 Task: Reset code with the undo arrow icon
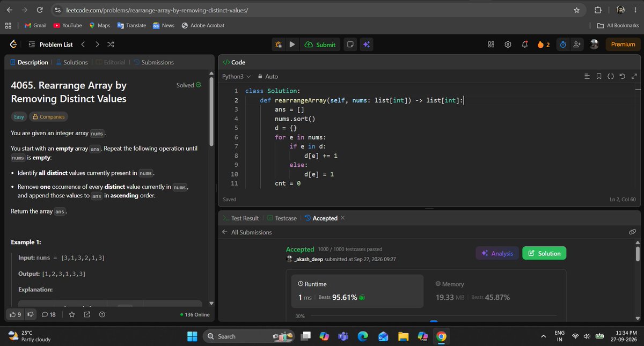622,77
